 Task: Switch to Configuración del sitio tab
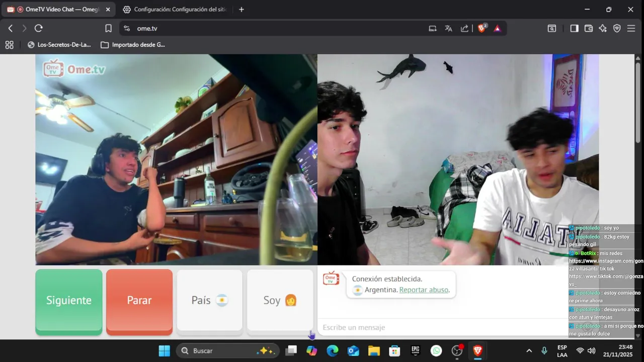click(175, 10)
